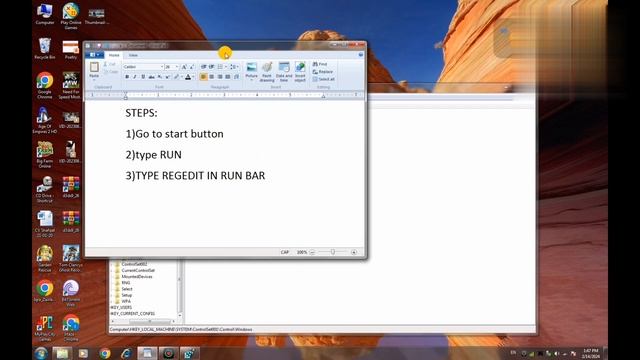Viewport: 640px width, 360px height.
Task: Click Cut in the Clipboard group
Action: tap(109, 64)
